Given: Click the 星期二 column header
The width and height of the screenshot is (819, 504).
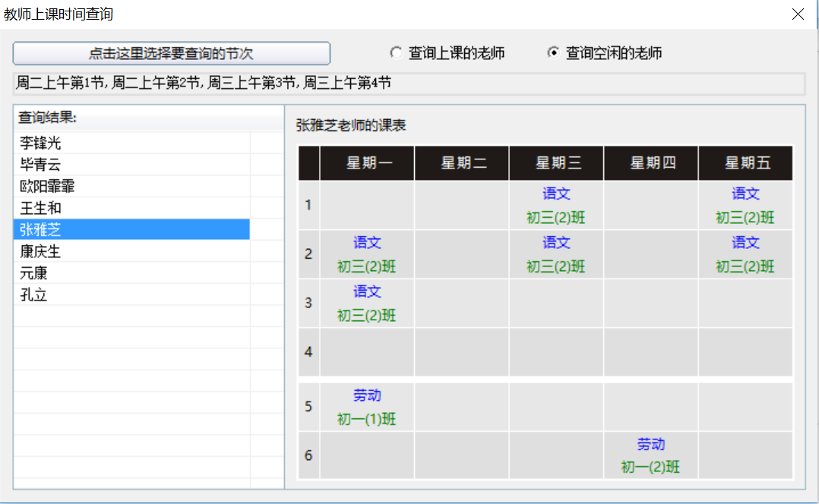Looking at the screenshot, I should (x=462, y=163).
